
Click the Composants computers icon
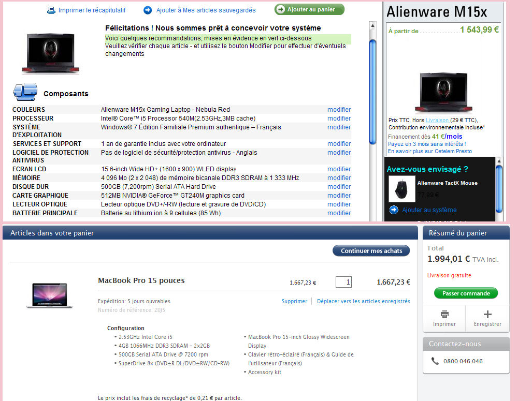tap(25, 92)
